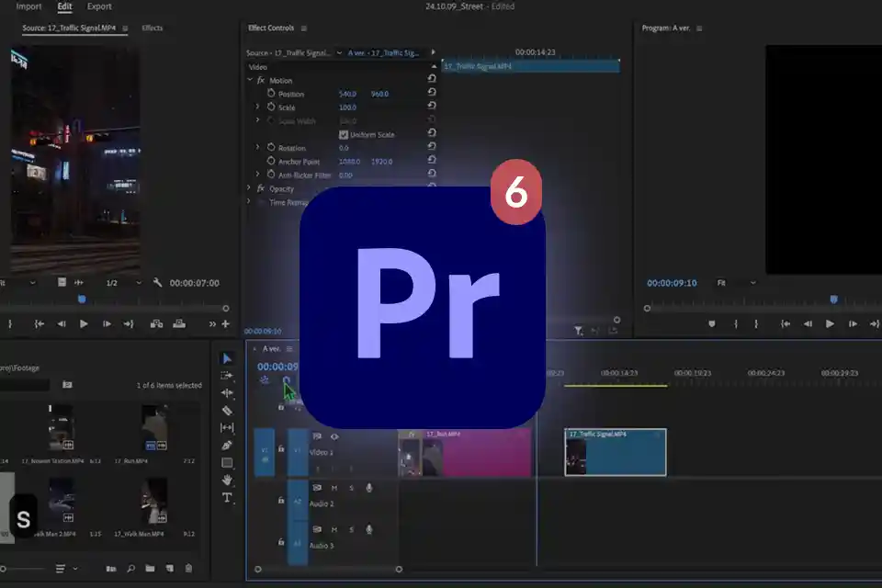882x588 pixels.
Task: Expand the Anti-flicker Filter property
Action: pyautogui.click(x=257, y=174)
